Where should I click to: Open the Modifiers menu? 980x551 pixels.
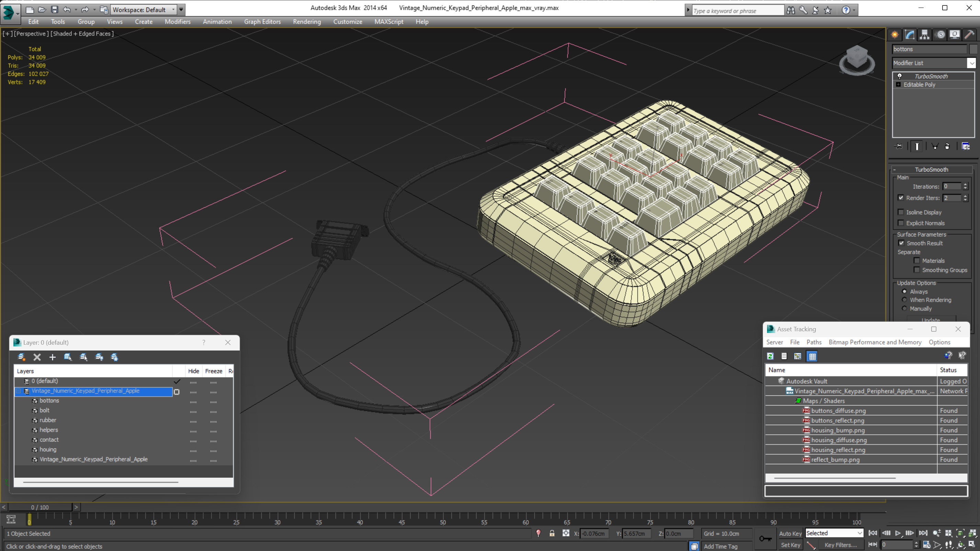(x=178, y=22)
